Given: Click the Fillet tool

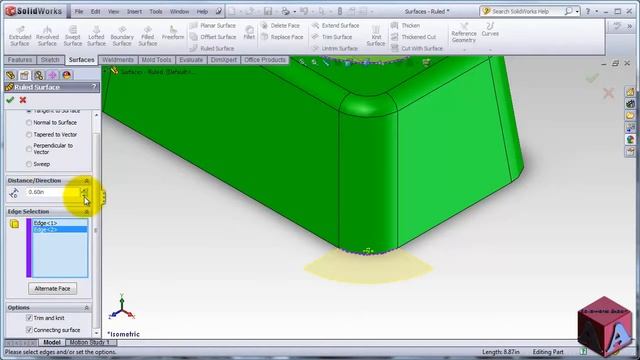Looking at the screenshot, I should tap(249, 33).
